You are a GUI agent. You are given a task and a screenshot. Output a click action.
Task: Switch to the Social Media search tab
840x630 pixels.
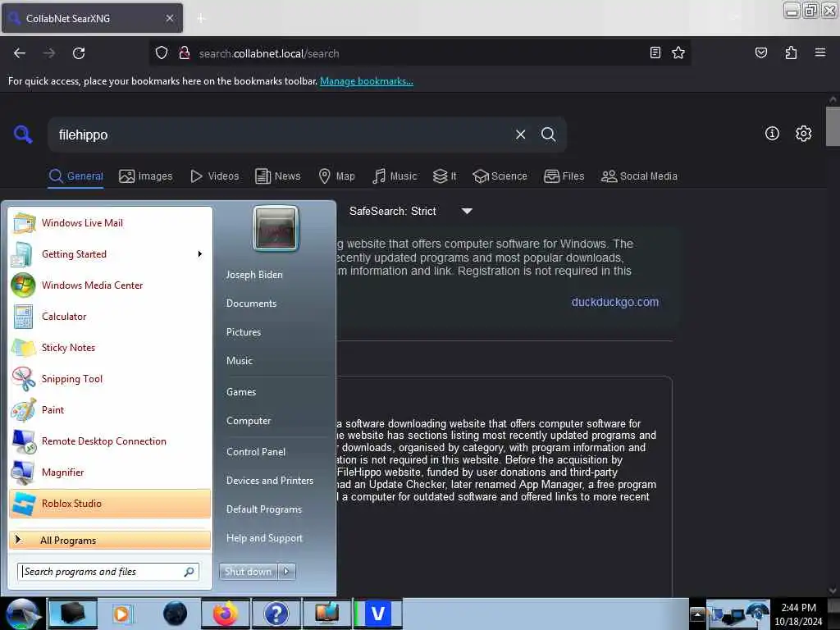[x=639, y=176]
